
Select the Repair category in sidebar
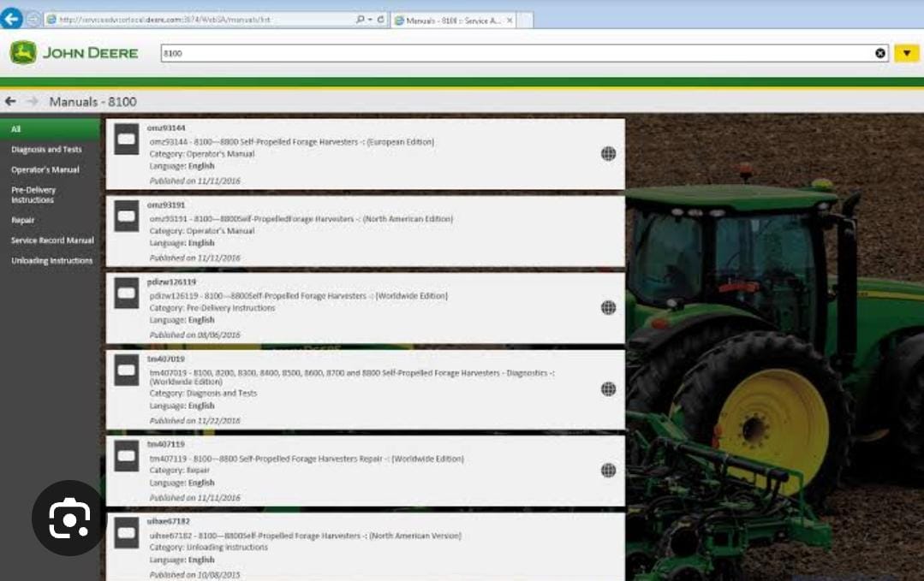(23, 220)
